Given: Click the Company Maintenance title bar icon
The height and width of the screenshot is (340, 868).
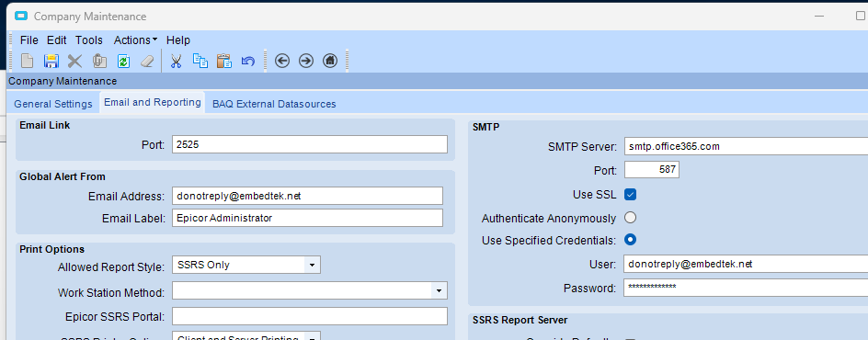Looking at the screenshot, I should 21,16.
